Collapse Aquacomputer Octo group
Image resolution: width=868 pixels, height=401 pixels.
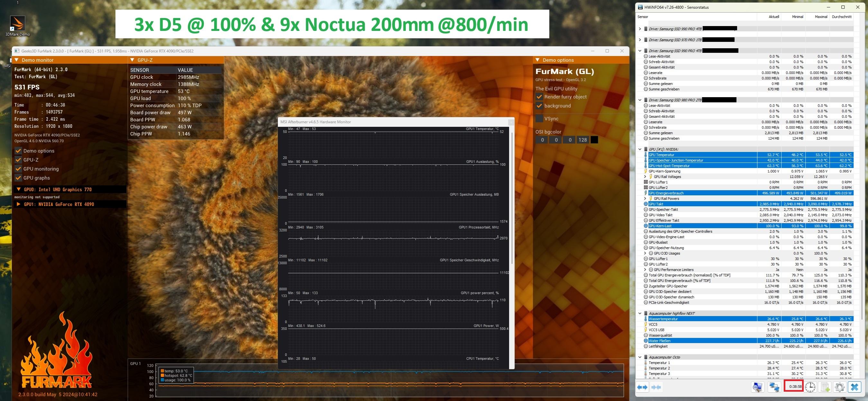pos(640,357)
